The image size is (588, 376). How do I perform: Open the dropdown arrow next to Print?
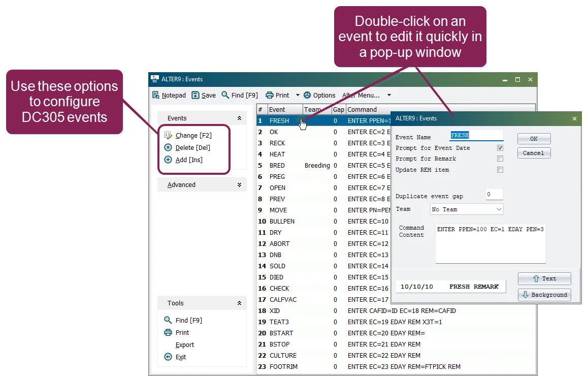click(298, 96)
